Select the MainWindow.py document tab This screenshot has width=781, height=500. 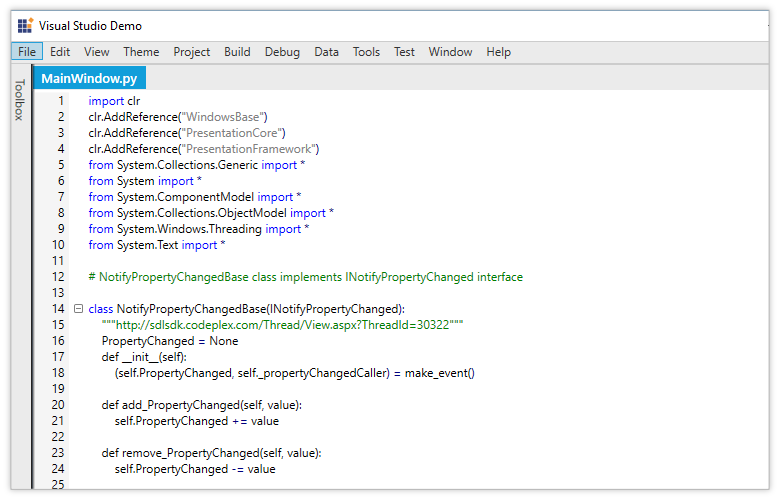point(90,78)
